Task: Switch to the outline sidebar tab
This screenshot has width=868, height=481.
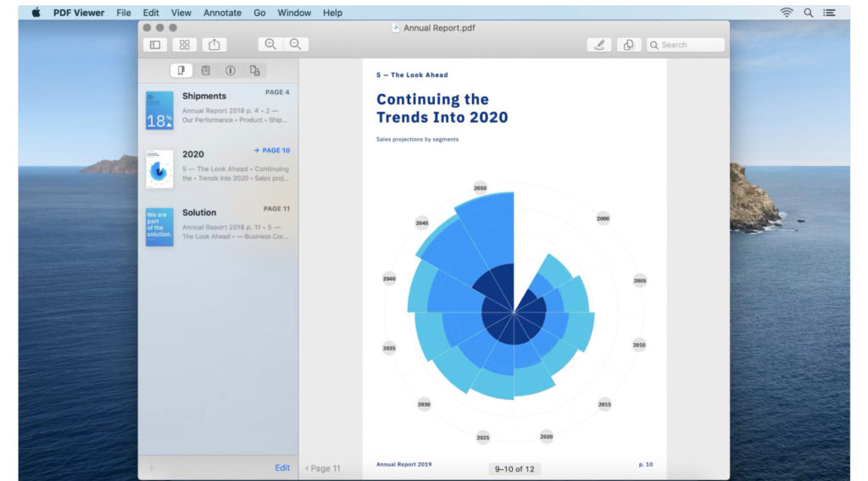Action: click(205, 70)
